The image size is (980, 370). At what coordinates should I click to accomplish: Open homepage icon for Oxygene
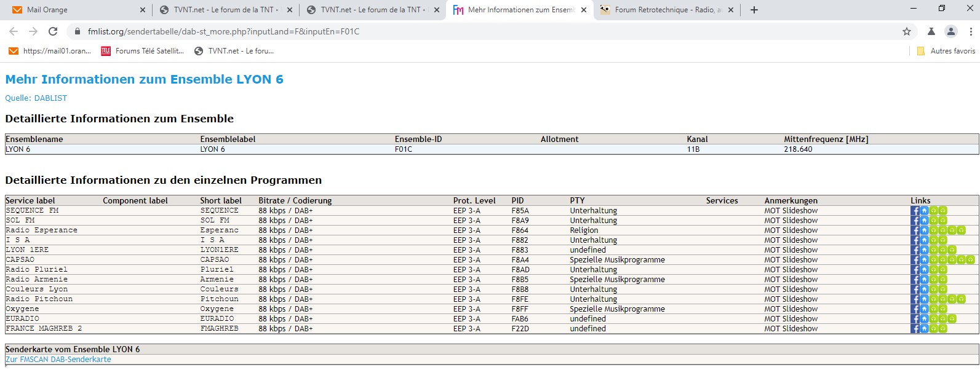click(x=924, y=309)
